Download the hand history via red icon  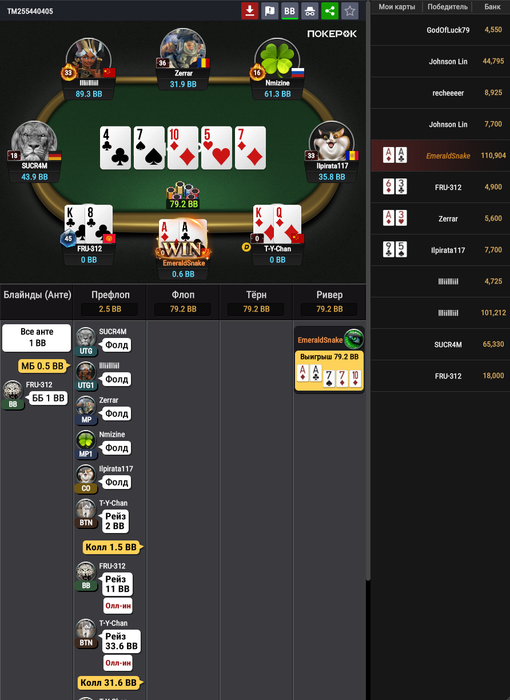coord(250,11)
